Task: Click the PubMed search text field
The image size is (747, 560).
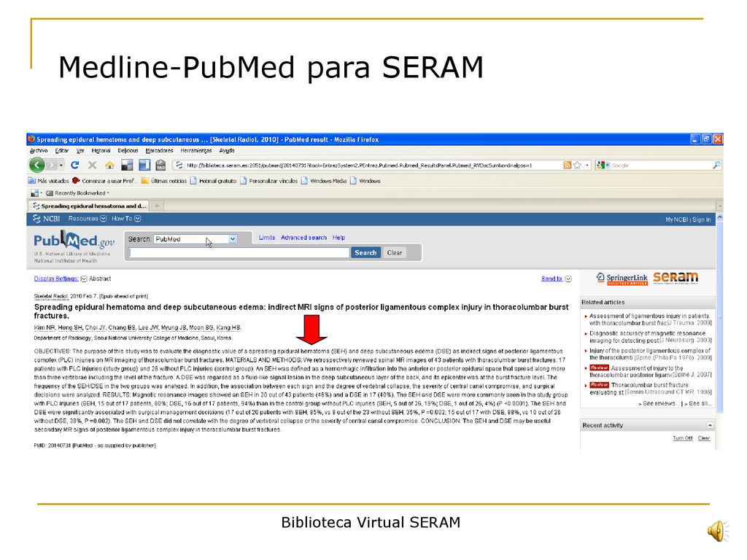Action: pyautogui.click(x=239, y=253)
